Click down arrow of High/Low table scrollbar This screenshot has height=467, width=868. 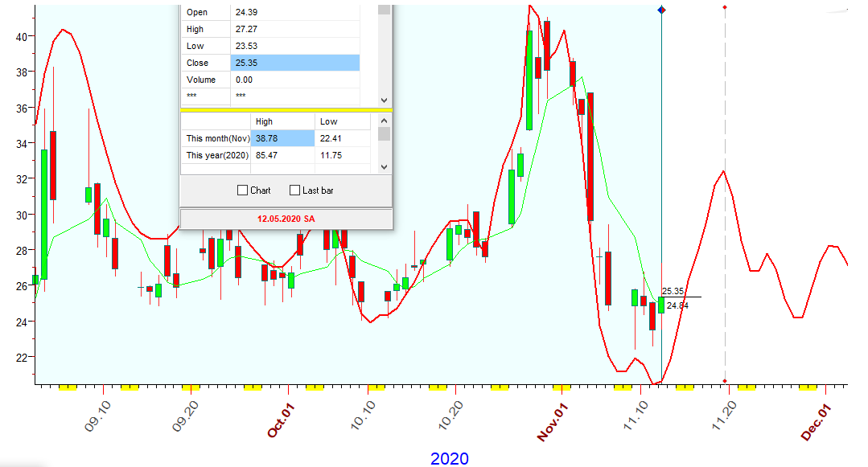click(x=384, y=166)
